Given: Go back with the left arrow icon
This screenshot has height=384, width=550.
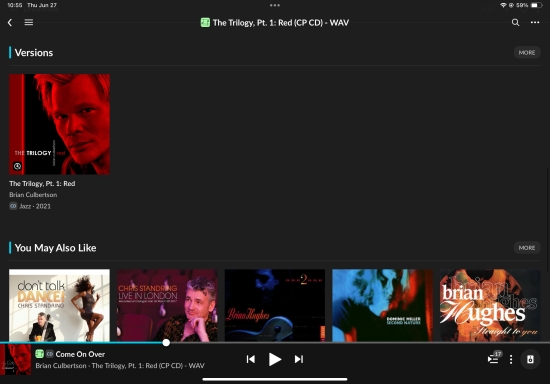Looking at the screenshot, I should 10,22.
